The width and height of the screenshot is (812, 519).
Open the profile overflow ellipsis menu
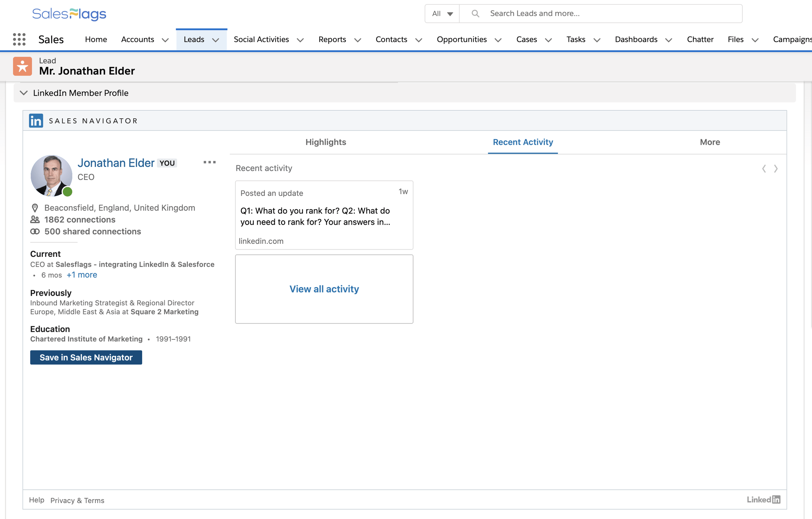pos(209,162)
